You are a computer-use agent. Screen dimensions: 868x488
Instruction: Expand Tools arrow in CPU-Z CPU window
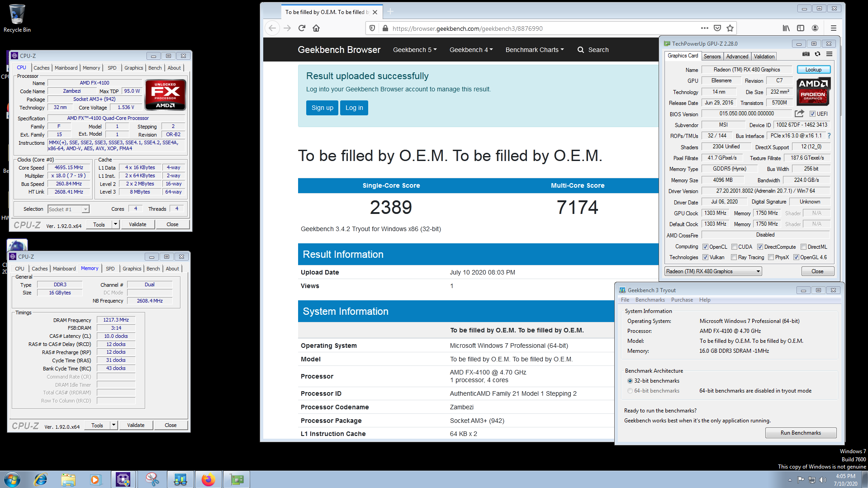pyautogui.click(x=115, y=224)
